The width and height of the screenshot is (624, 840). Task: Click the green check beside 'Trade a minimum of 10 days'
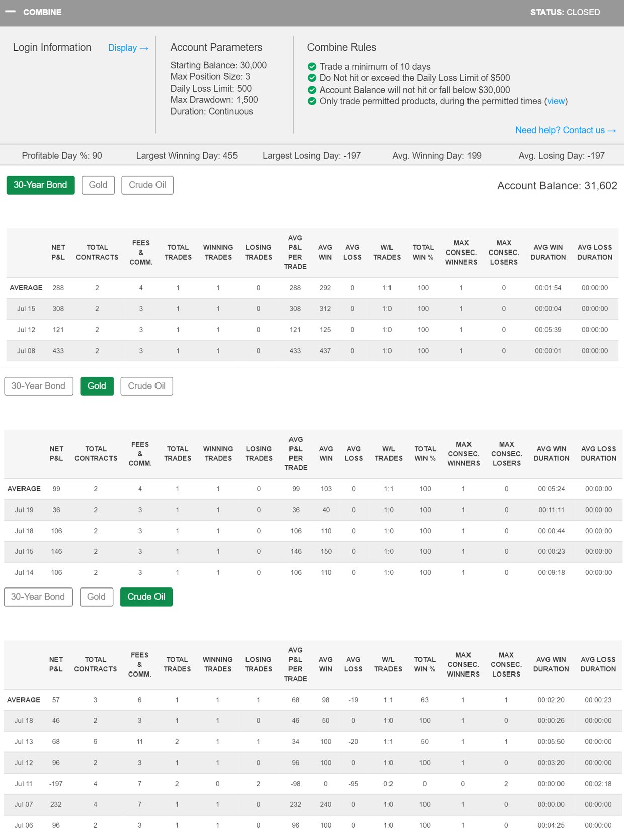pyautogui.click(x=312, y=67)
